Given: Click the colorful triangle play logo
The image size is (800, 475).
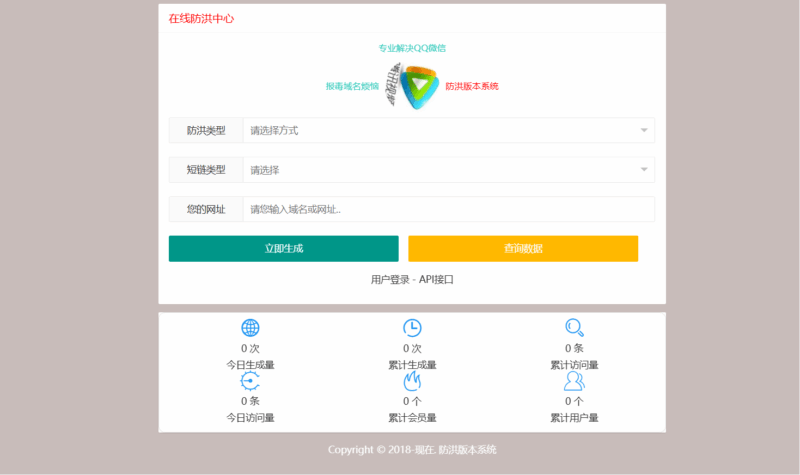Looking at the screenshot, I should coord(418,87).
